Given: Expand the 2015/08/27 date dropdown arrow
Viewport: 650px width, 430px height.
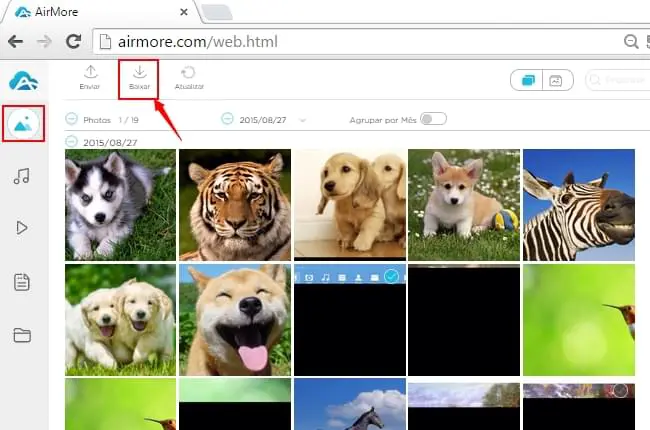Looking at the screenshot, I should click(x=303, y=121).
